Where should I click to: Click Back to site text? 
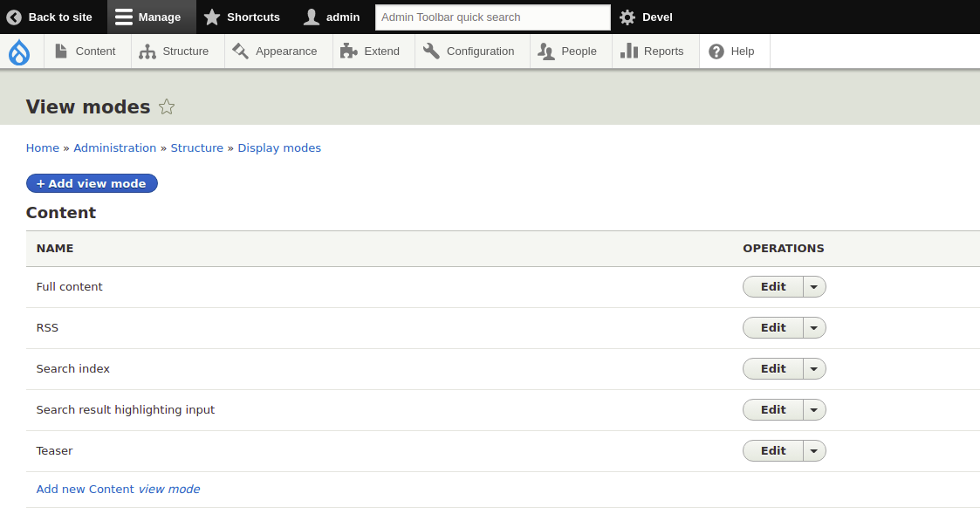coord(60,17)
